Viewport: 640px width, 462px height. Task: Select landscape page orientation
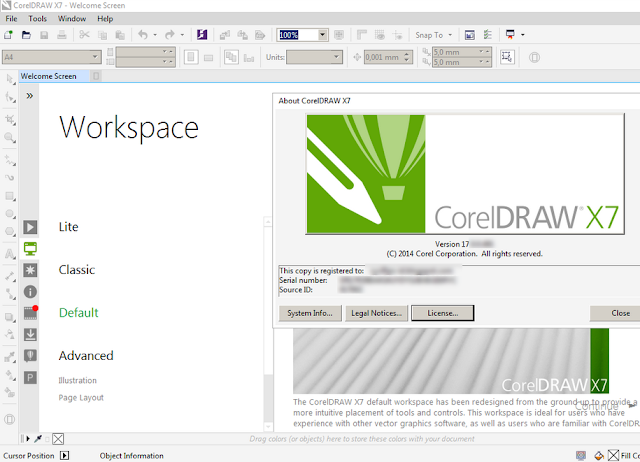point(209,58)
